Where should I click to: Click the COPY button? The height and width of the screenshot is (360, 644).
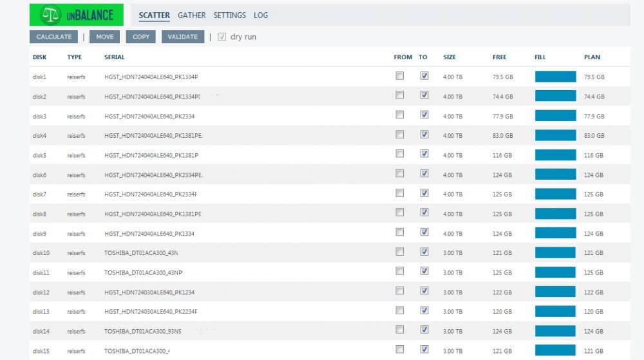tap(141, 37)
